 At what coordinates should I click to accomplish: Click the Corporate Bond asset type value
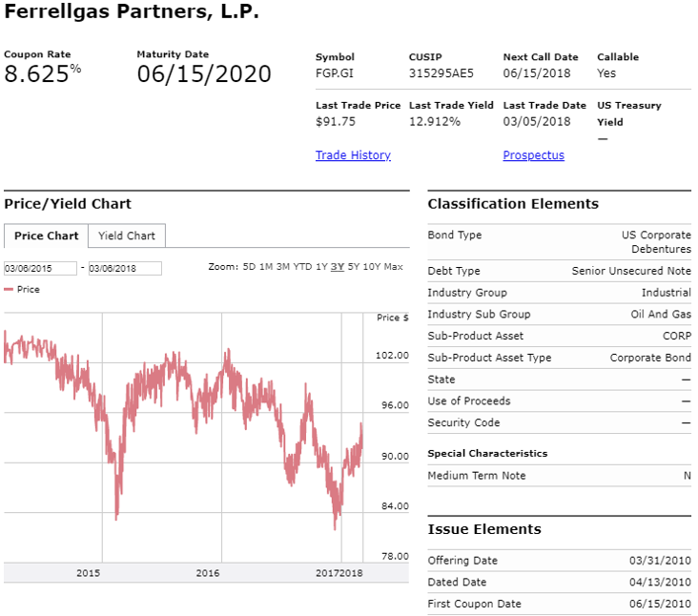tap(650, 358)
